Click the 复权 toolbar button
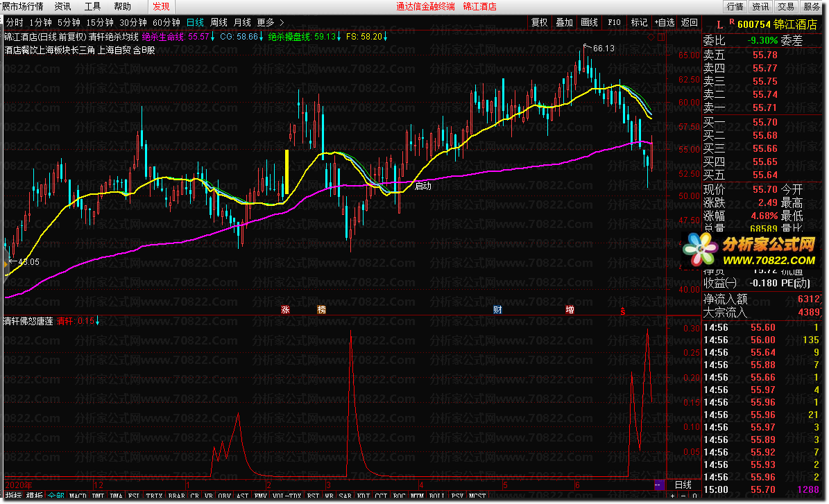Screen dimensions: 829x504 click(x=539, y=22)
